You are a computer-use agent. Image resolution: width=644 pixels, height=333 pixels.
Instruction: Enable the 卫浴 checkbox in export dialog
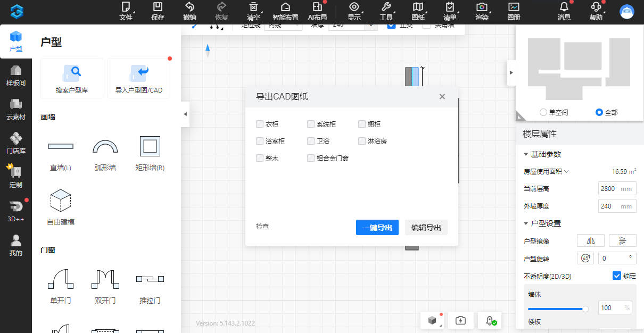[311, 140]
